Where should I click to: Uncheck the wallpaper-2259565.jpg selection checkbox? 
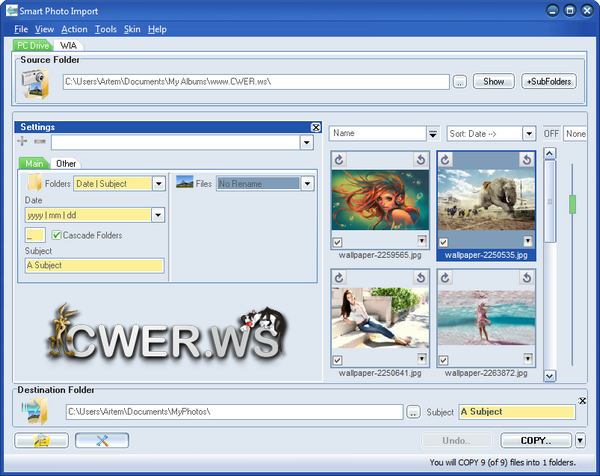337,242
